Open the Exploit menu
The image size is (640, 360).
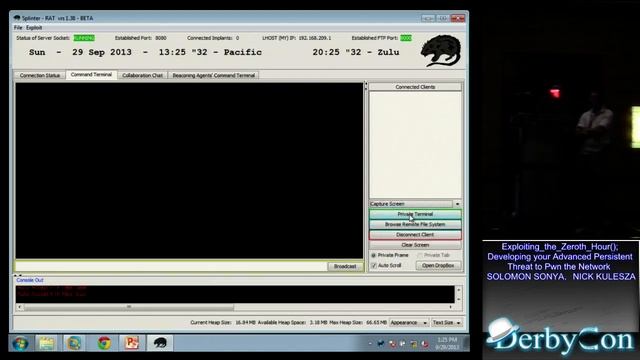pos(34,28)
